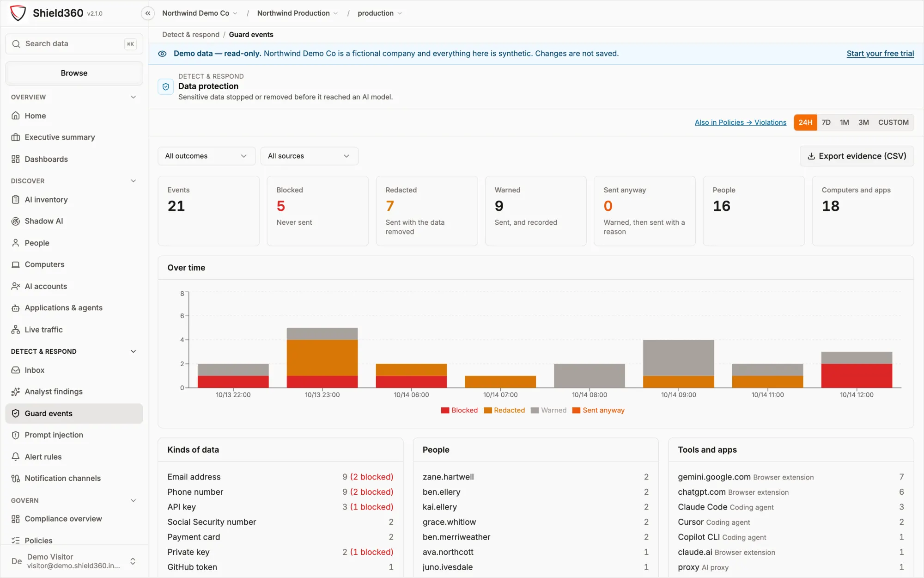Open the production environment dropdown
Viewport: 924px width, 578px height.
(380, 13)
